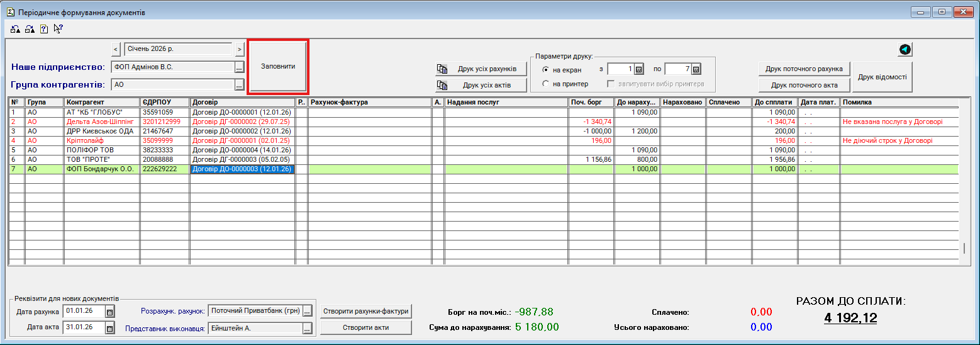Open the Розрахунк. рахунок selection list
Viewport: 980px width, 345px height.
pos(307,311)
